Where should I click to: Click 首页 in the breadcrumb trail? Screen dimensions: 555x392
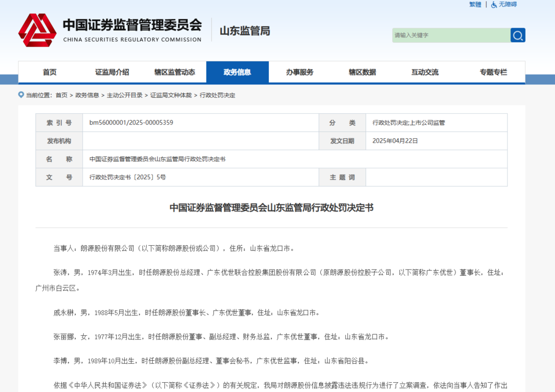click(x=61, y=95)
